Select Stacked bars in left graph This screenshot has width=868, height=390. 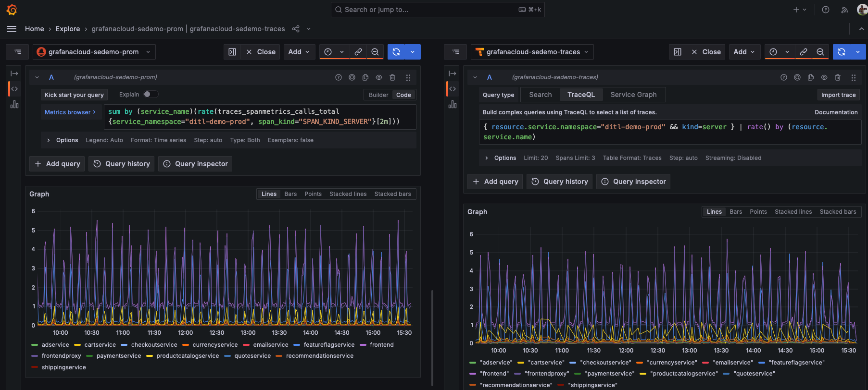pos(392,194)
